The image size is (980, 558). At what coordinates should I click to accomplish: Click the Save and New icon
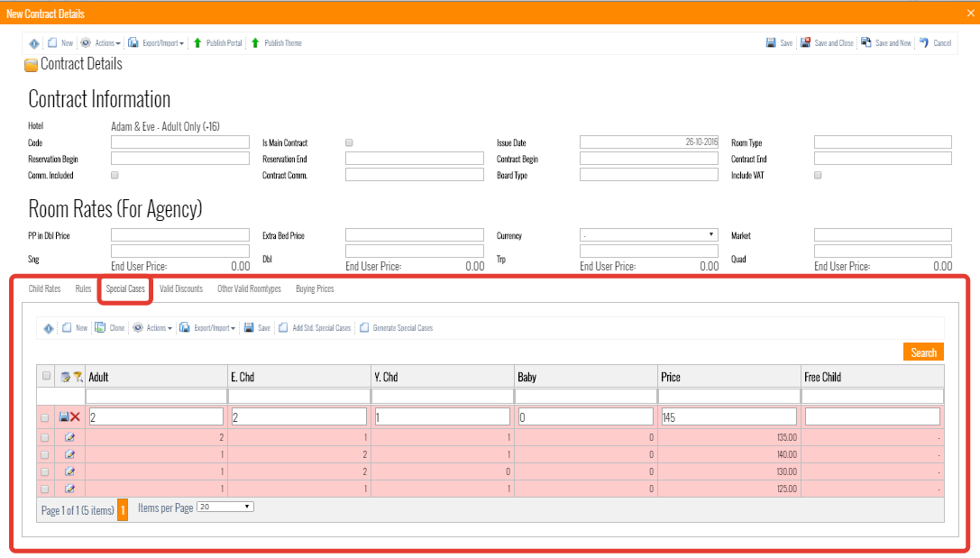[866, 43]
